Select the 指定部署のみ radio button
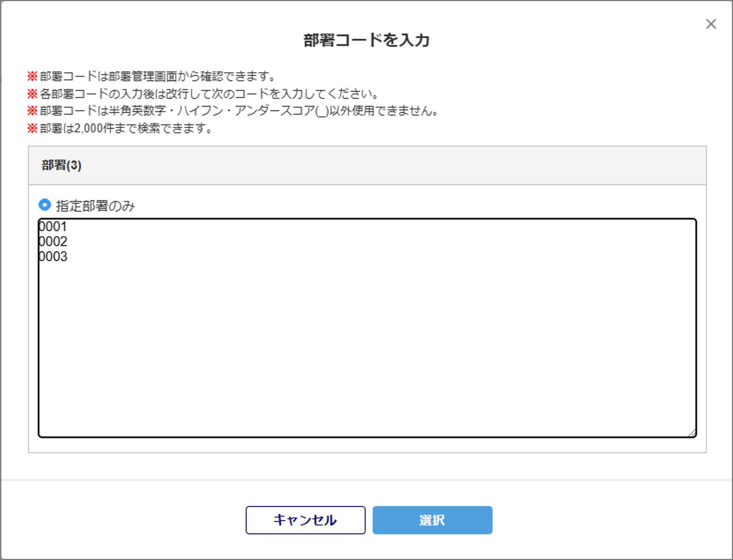This screenshot has width=733, height=560. pos(45,205)
